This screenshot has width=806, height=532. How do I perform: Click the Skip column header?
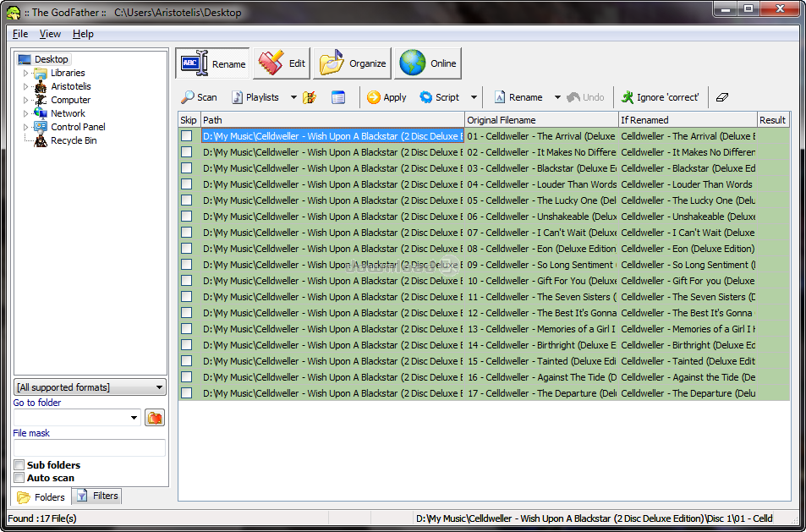[x=189, y=120]
